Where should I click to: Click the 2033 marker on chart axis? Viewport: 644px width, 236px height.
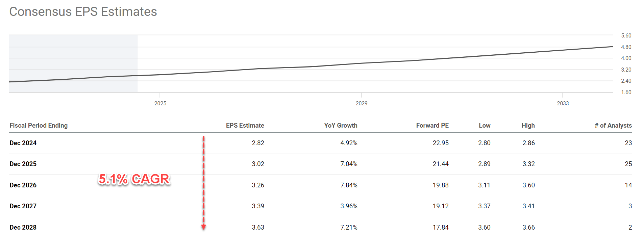click(x=563, y=103)
